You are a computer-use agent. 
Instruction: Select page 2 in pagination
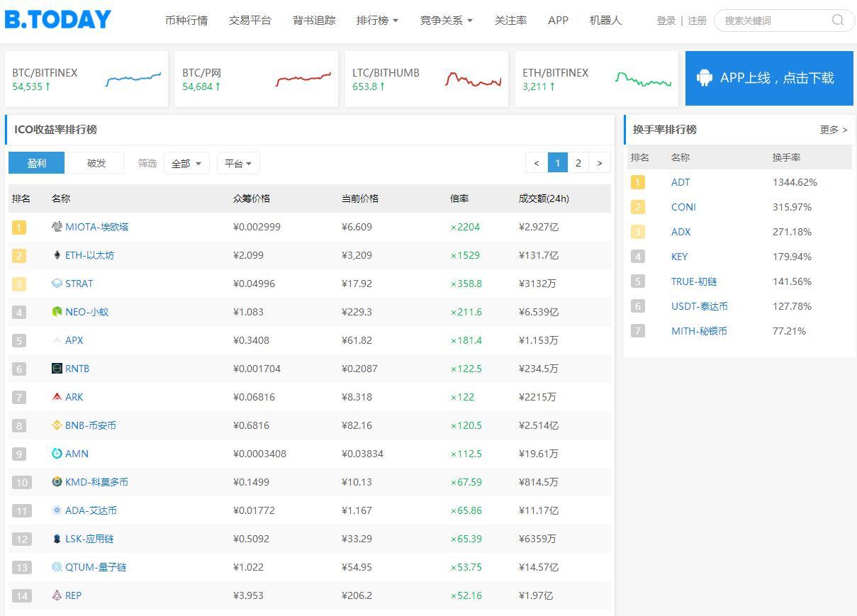tap(578, 162)
